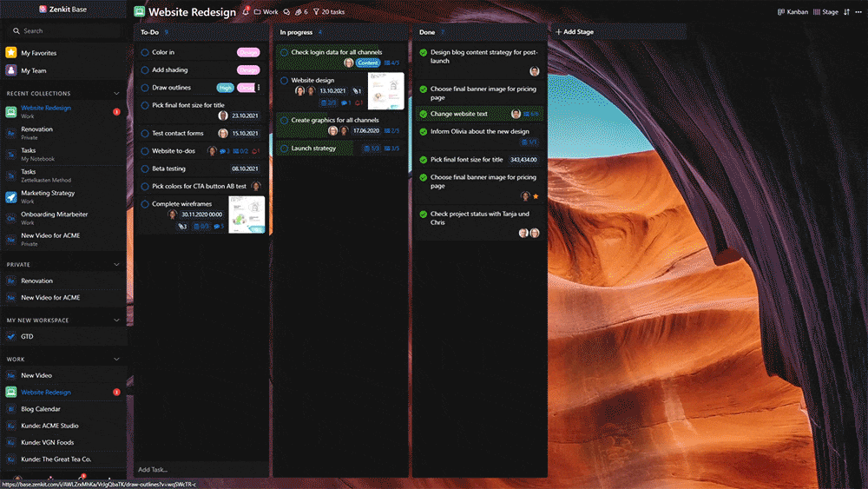Uncheck the completed "Change website text" task
Viewport: 868px width, 489px height.
[x=423, y=114]
